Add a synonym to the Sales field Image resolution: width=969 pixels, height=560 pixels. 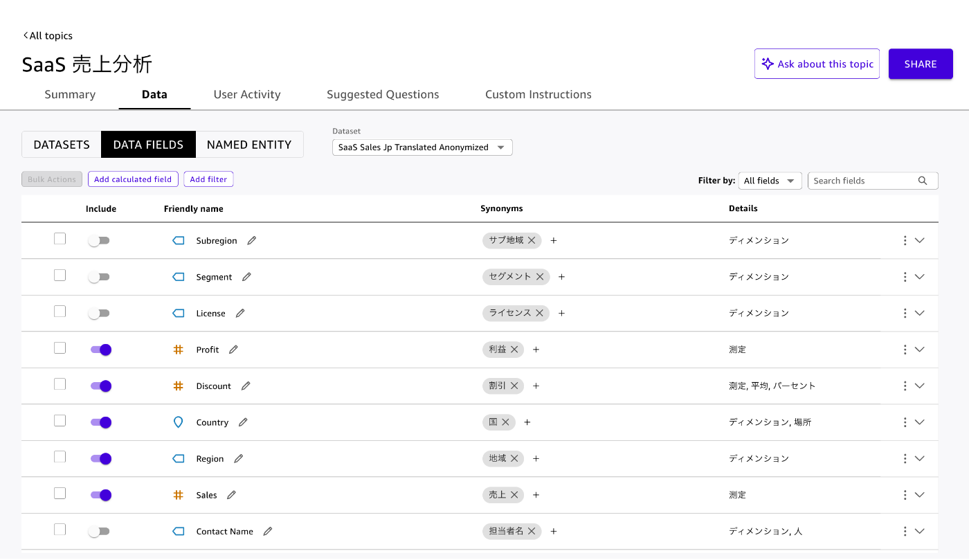click(x=536, y=495)
